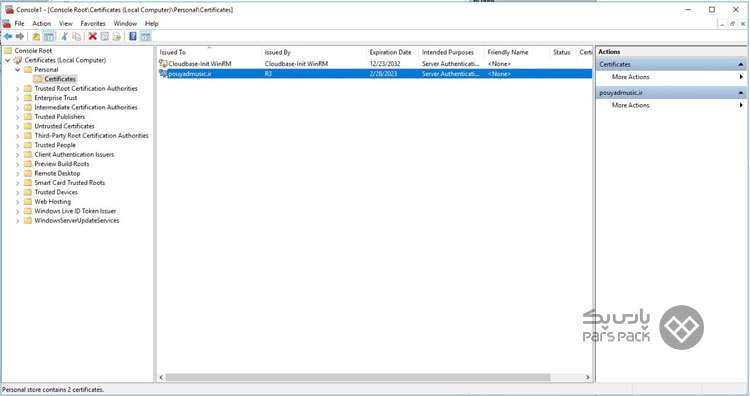Click the horizontal scrollbar thumb

pyautogui.click(x=358, y=377)
